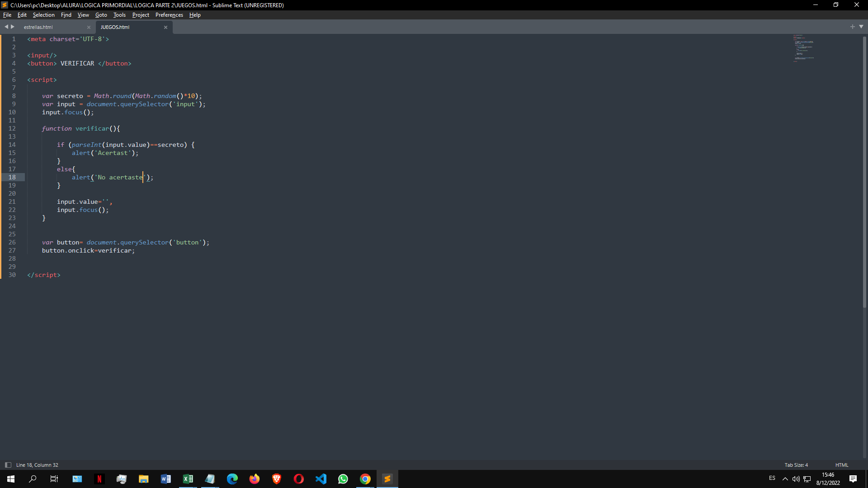This screenshot has height=488, width=868.
Task: Open the Windows Start menu
Action: click(11, 479)
